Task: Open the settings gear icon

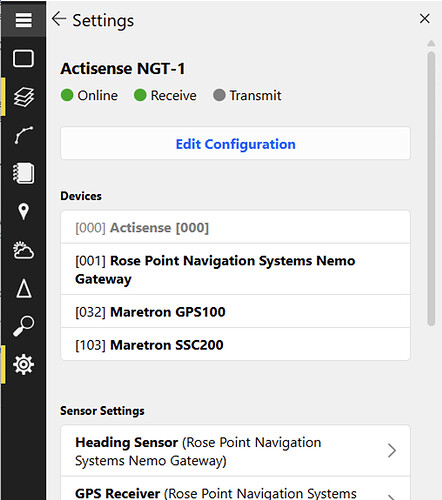Action: tap(23, 364)
